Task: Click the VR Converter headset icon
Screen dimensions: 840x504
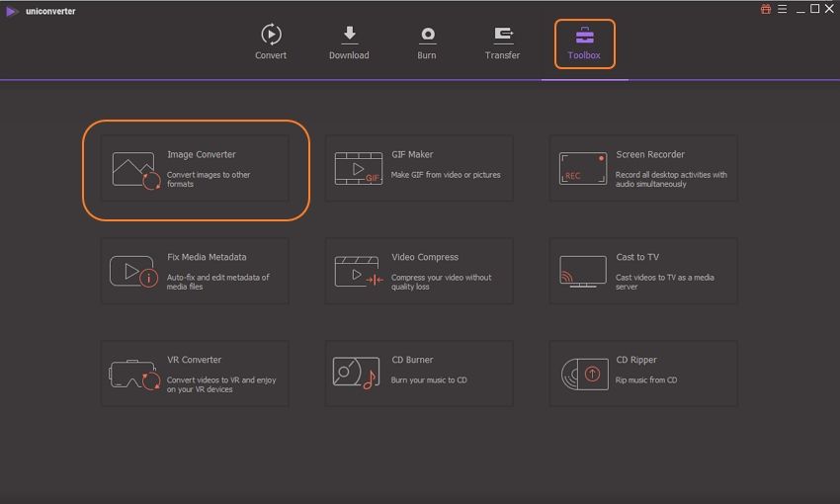Action: [134, 375]
